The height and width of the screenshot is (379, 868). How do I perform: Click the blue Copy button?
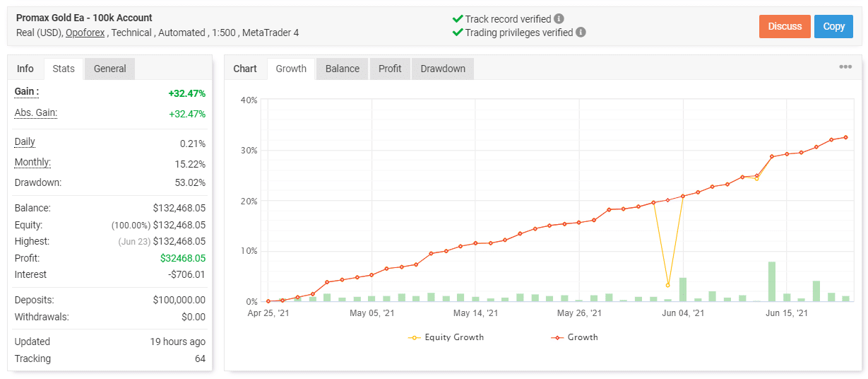833,26
